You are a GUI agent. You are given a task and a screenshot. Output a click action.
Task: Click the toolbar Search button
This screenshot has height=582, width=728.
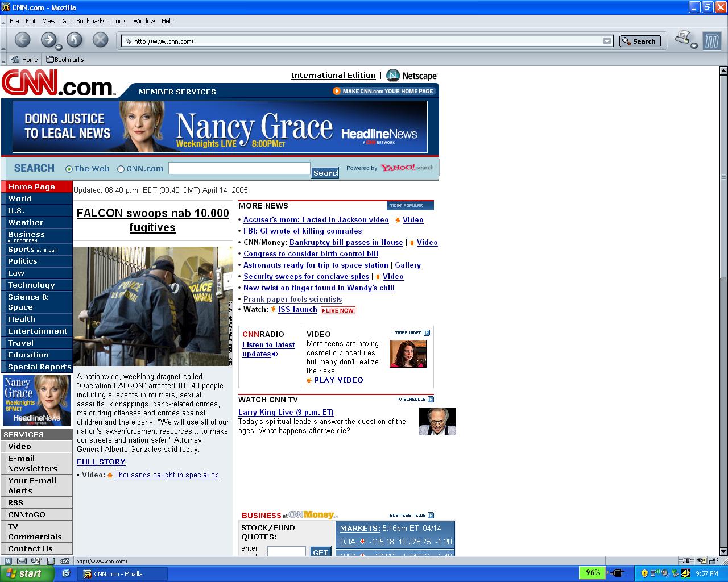[x=639, y=41]
